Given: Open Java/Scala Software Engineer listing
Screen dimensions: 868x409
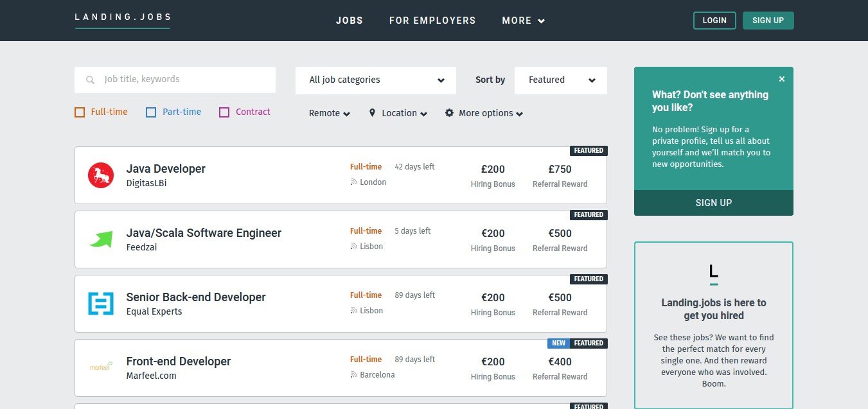Looking at the screenshot, I should [x=204, y=233].
